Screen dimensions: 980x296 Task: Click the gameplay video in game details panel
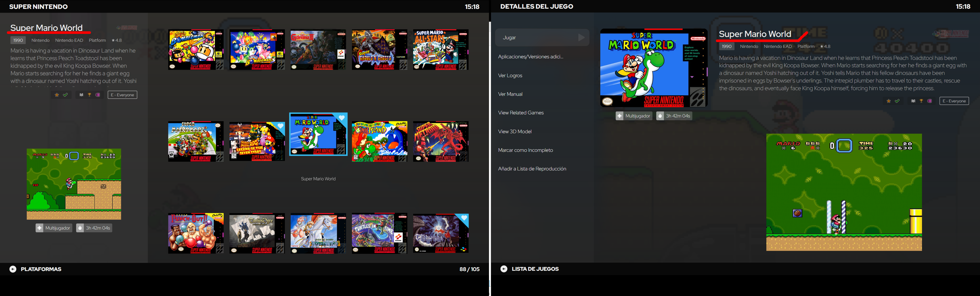844,192
